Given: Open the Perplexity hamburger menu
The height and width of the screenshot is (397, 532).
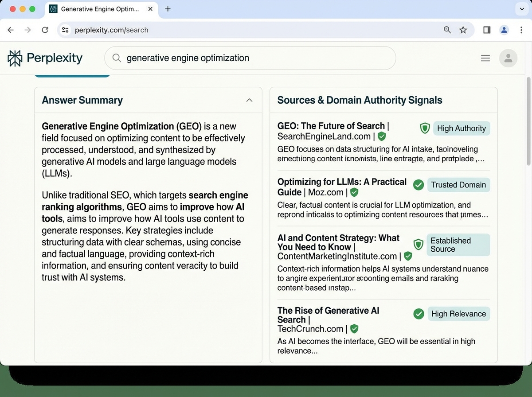Looking at the screenshot, I should [x=485, y=58].
